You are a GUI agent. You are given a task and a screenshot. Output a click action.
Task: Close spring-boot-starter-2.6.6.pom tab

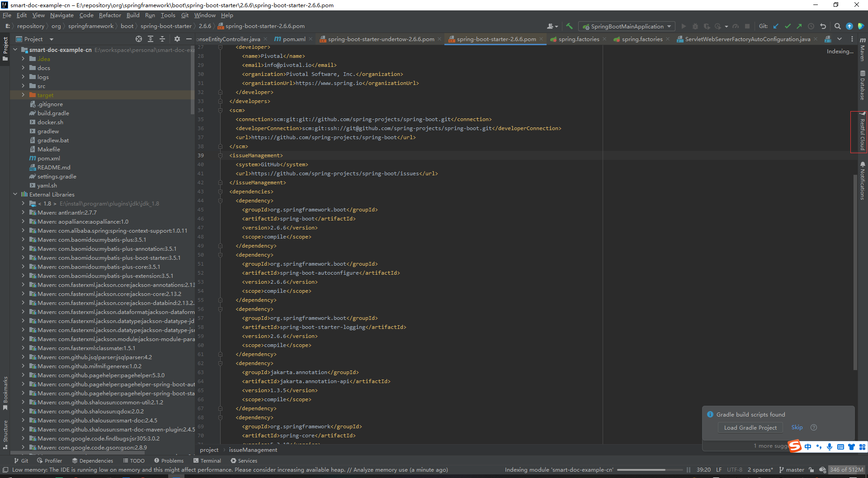point(541,39)
